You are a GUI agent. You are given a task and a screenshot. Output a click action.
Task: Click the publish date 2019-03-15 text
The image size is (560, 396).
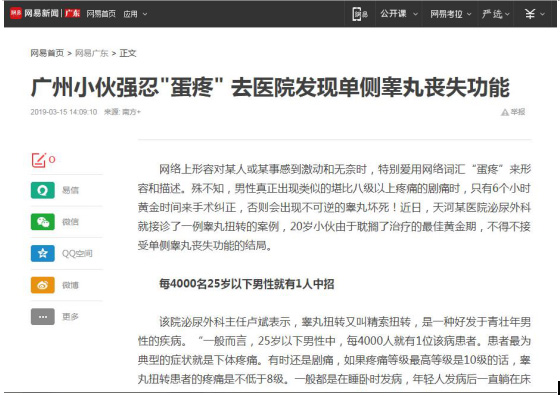(64, 112)
